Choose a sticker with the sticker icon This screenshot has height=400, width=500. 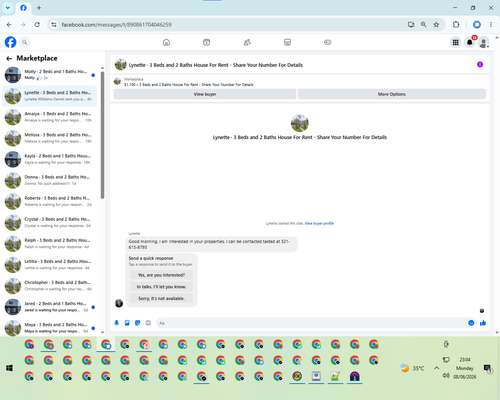[x=138, y=323]
